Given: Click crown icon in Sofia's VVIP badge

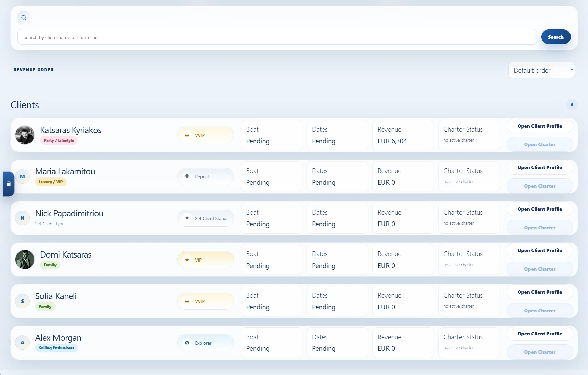Looking at the screenshot, I should click(187, 301).
